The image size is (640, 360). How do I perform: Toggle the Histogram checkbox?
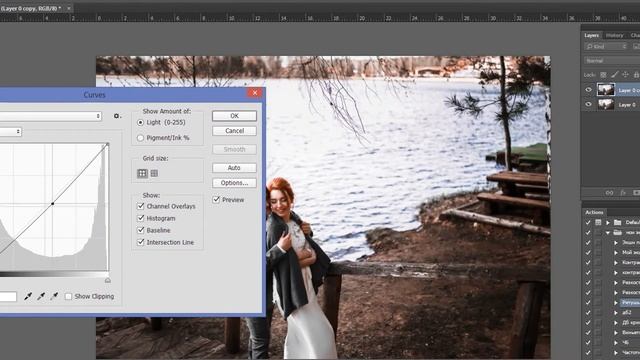[x=141, y=218]
